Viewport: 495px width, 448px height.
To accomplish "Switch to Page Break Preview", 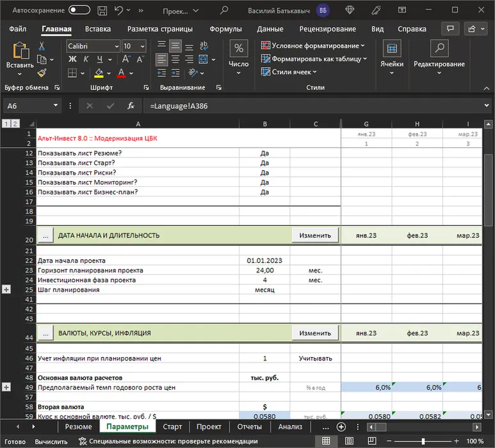I will coord(372,441).
